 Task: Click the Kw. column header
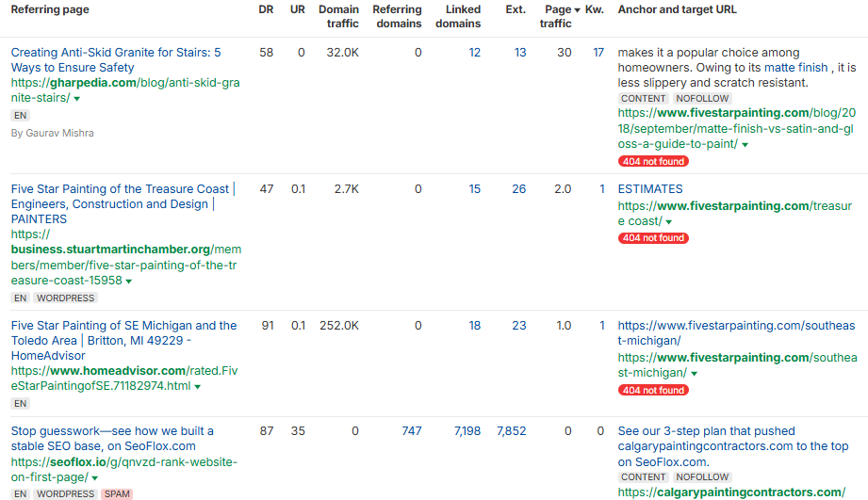click(595, 9)
